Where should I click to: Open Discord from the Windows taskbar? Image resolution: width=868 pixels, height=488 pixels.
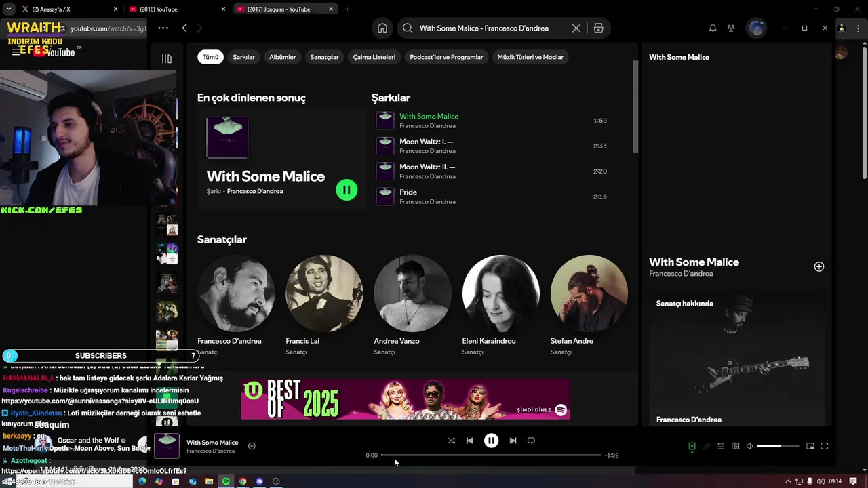pyautogui.click(x=259, y=481)
